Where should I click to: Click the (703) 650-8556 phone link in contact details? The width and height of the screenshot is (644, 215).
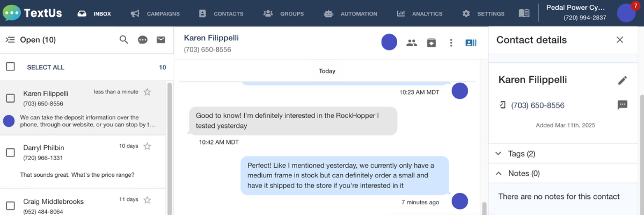pyautogui.click(x=538, y=105)
